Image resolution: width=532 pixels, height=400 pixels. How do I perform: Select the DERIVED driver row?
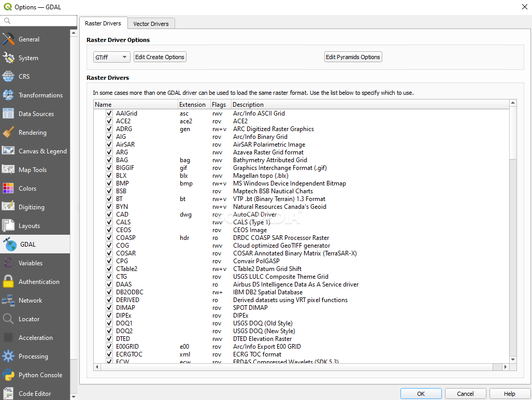pos(301,300)
